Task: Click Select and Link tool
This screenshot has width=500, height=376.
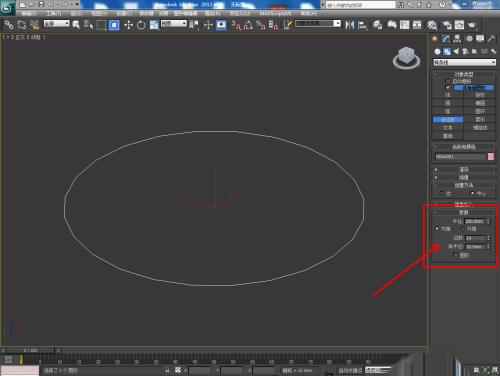Action: tap(9, 24)
